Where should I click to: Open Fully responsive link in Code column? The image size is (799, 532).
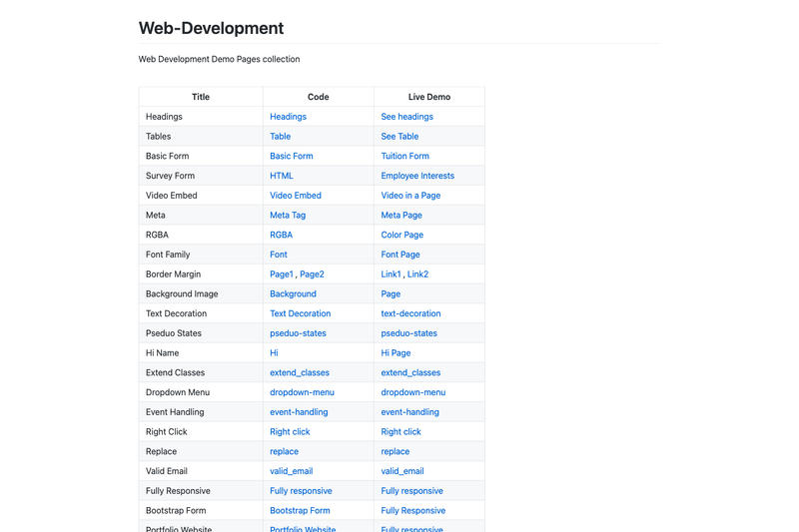tap(301, 491)
